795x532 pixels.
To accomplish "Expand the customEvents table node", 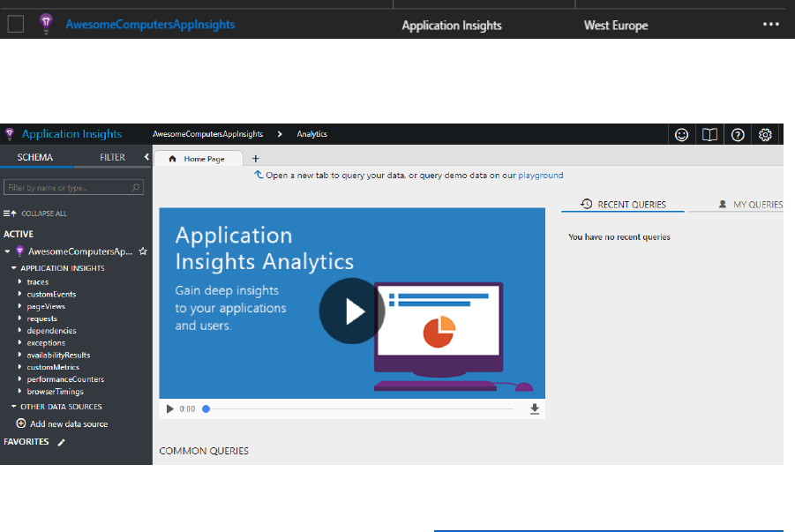I will 19,295.
